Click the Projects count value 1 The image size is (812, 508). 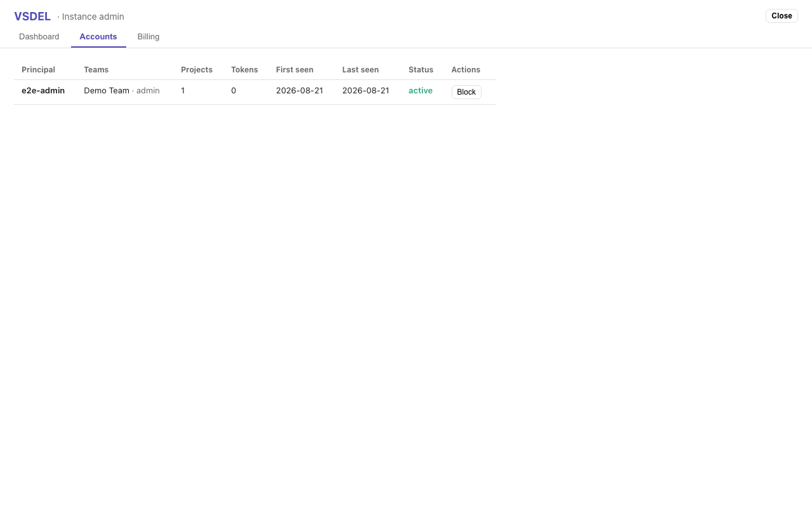point(183,91)
